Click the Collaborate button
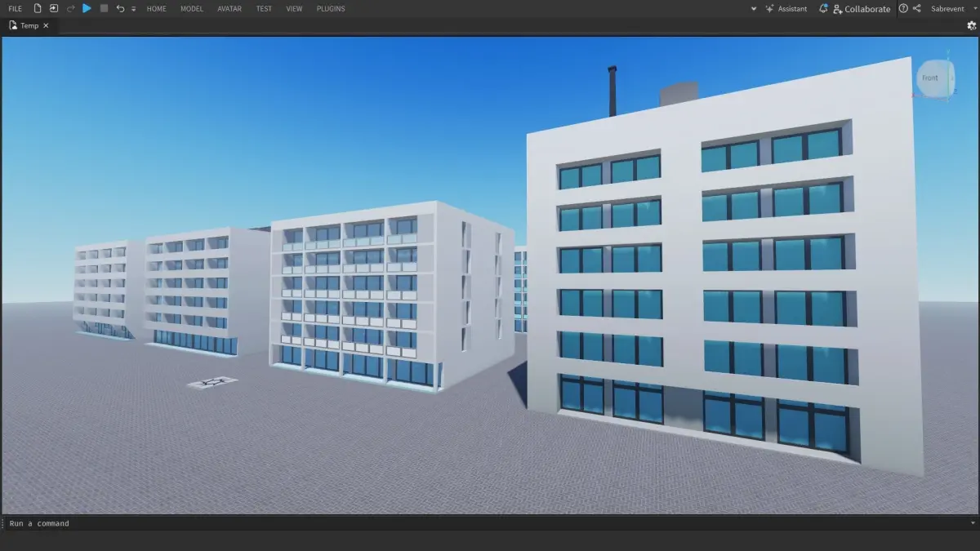This screenshot has height=551, width=980. (862, 9)
